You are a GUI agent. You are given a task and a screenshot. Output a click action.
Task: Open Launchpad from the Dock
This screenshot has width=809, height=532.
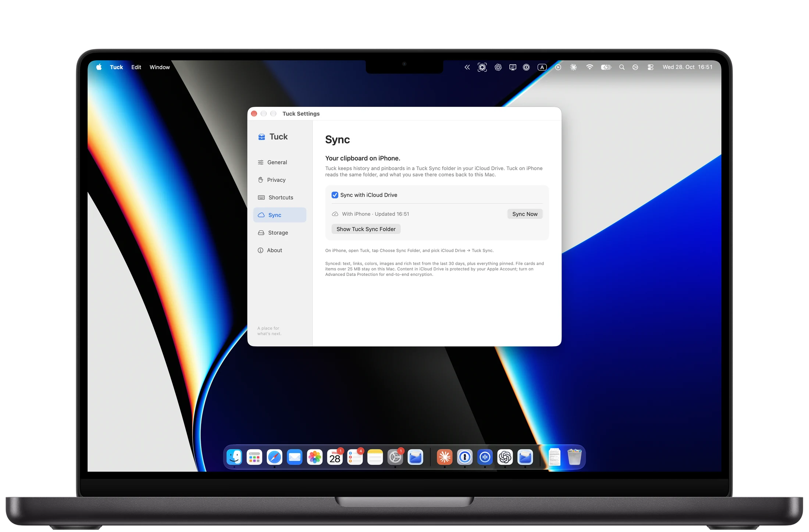(254, 457)
